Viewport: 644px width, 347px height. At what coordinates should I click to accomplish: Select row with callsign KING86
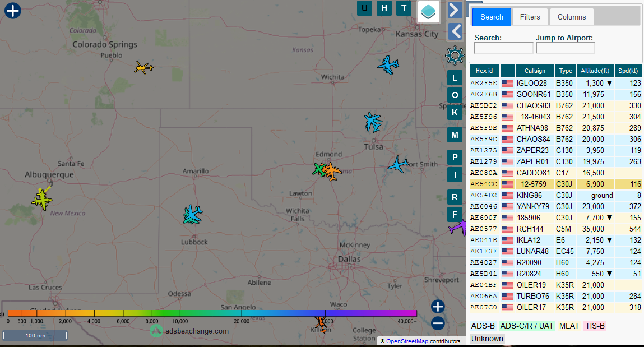pos(555,195)
